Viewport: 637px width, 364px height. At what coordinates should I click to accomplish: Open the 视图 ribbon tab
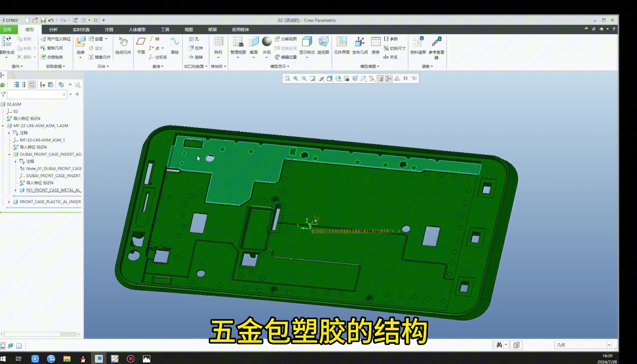[189, 30]
